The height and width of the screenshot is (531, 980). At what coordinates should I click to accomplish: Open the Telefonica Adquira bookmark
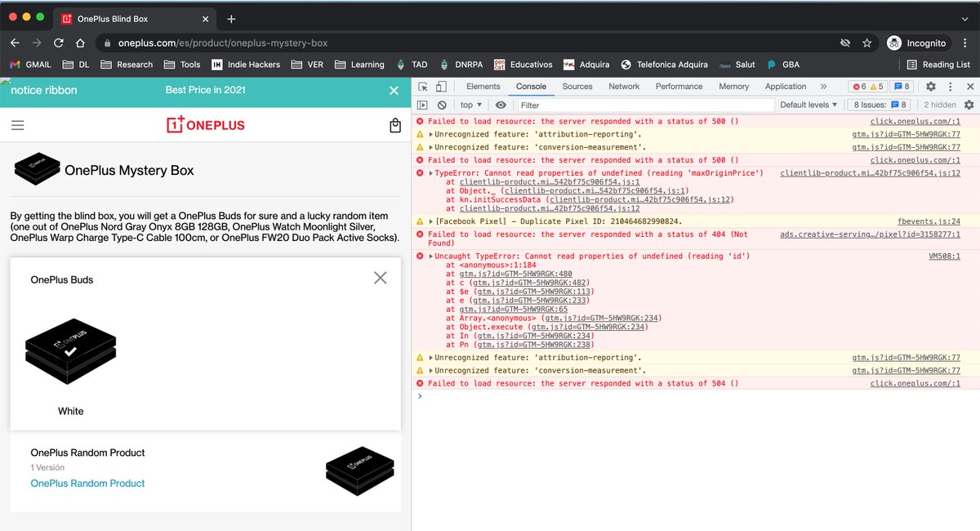coord(663,65)
